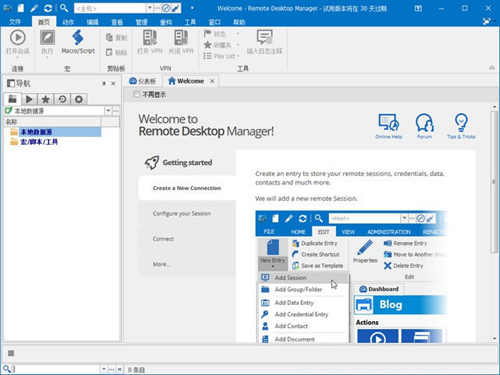
Task: Click the 名称 column header in tree
Action: pos(52,122)
